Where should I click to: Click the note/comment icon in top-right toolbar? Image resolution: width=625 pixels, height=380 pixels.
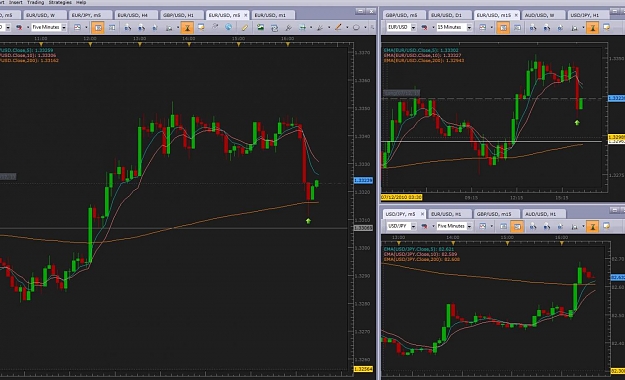[606, 27]
